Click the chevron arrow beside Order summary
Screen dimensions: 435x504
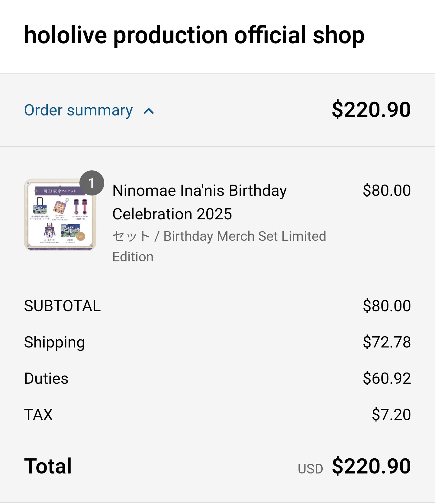point(149,111)
